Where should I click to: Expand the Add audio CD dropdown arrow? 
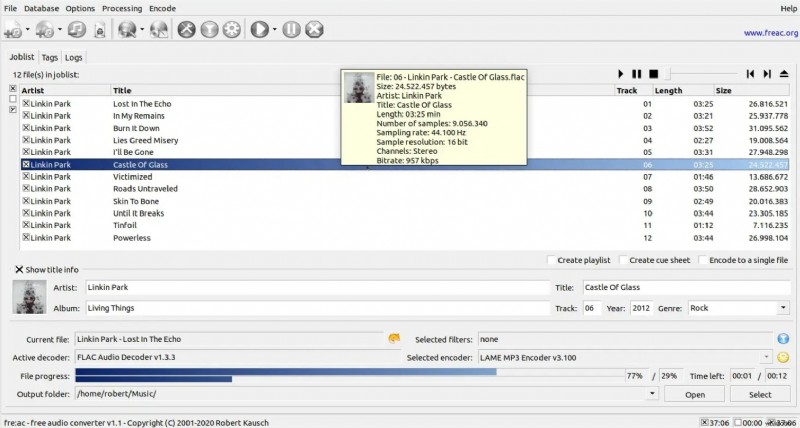coord(59,30)
